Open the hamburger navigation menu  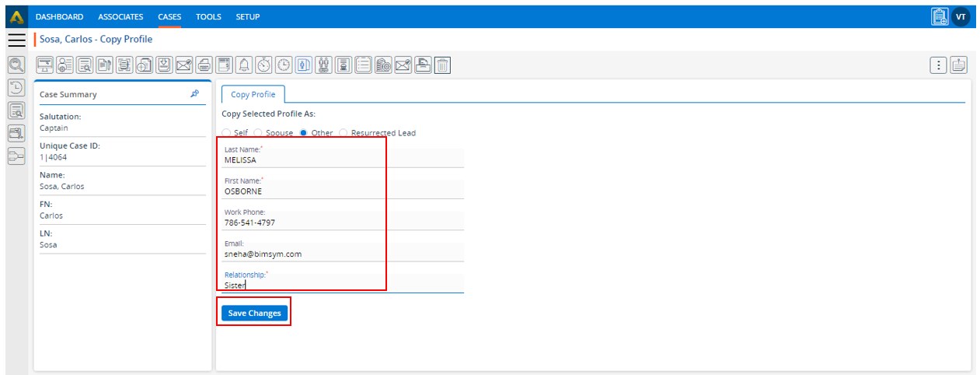[17, 40]
